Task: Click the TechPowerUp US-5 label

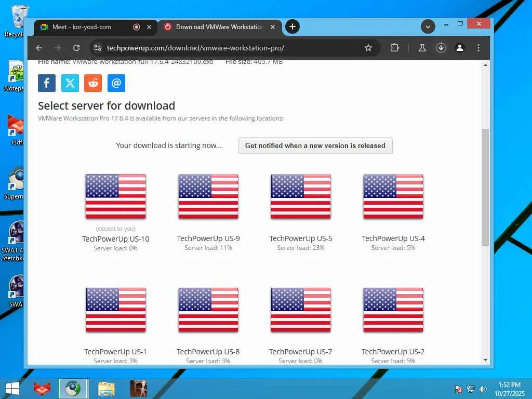Action: point(301,238)
